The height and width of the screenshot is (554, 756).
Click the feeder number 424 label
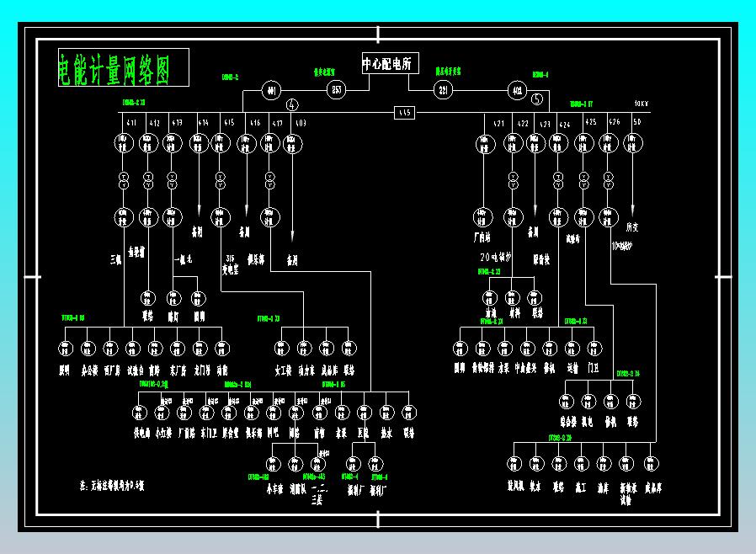point(565,125)
